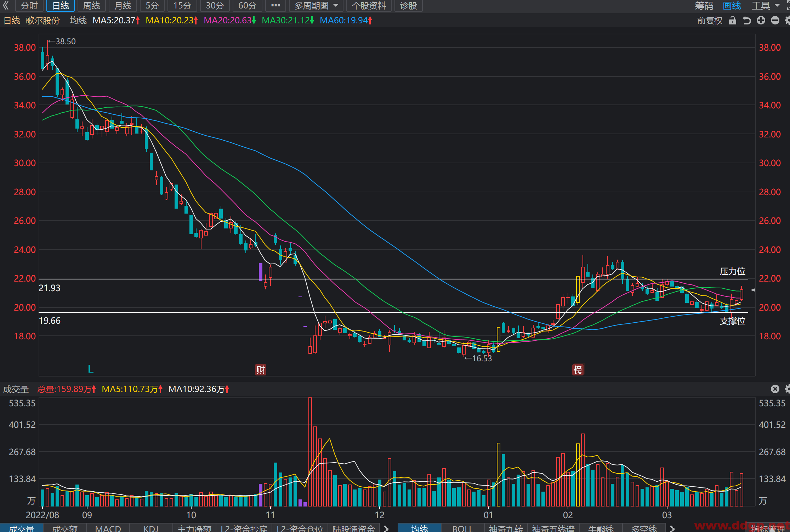Open the 筹码 chip distribution panel
The image size is (790, 532).
(704, 6)
